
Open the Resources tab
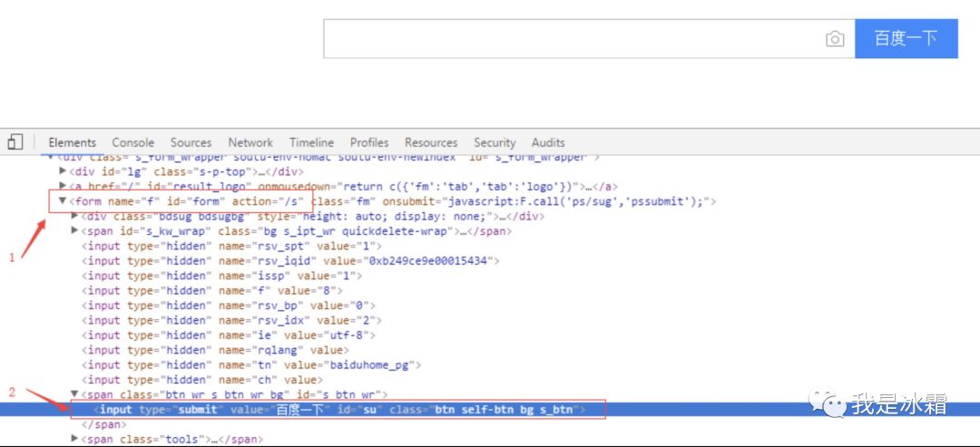click(431, 142)
